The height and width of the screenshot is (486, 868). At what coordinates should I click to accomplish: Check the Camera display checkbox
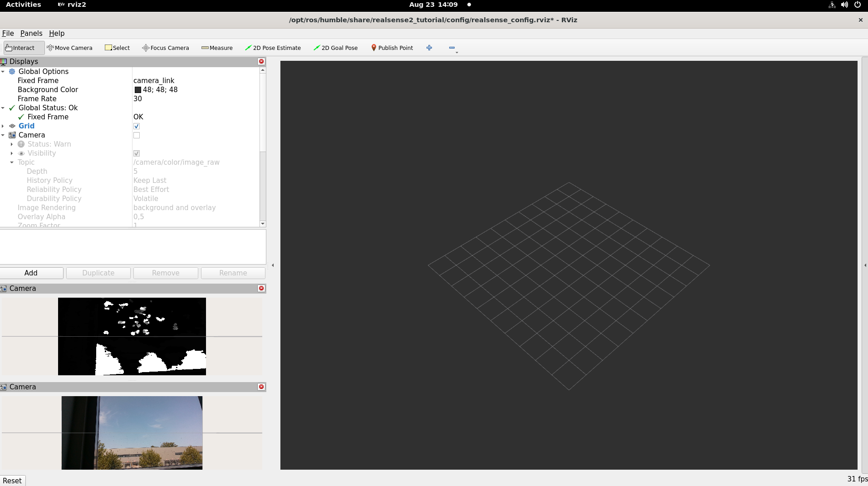coord(137,135)
